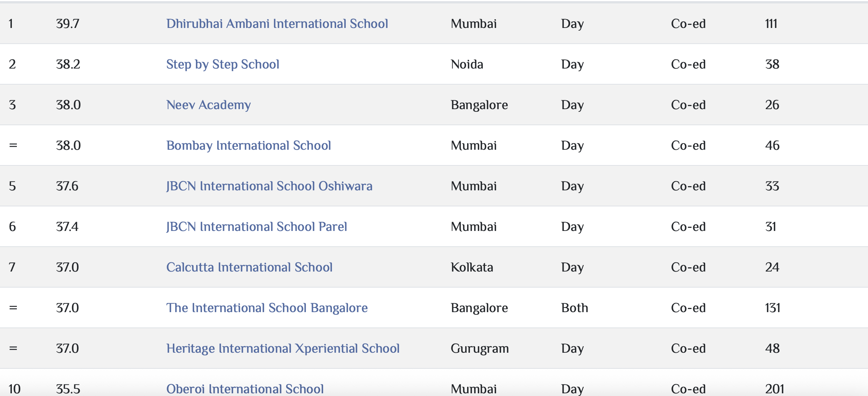Visit Bombay International School page link

coord(248,146)
